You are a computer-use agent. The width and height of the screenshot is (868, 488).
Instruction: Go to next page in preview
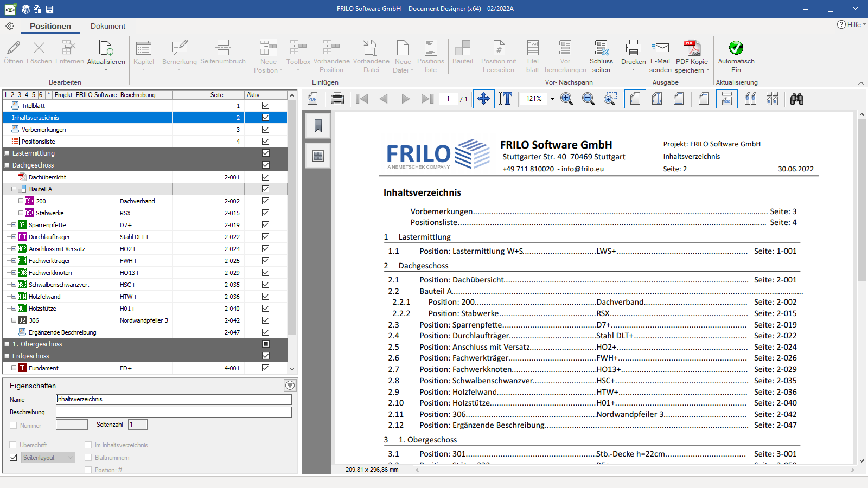405,99
